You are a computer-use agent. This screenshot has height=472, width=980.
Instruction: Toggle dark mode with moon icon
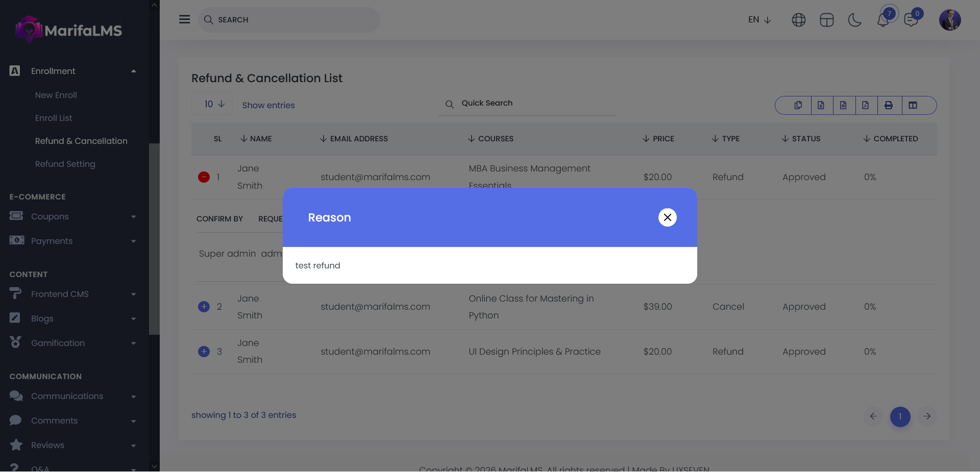(x=854, y=20)
